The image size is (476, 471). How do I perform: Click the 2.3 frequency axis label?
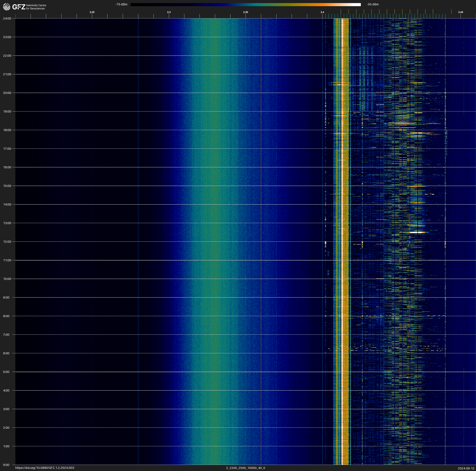coord(169,12)
